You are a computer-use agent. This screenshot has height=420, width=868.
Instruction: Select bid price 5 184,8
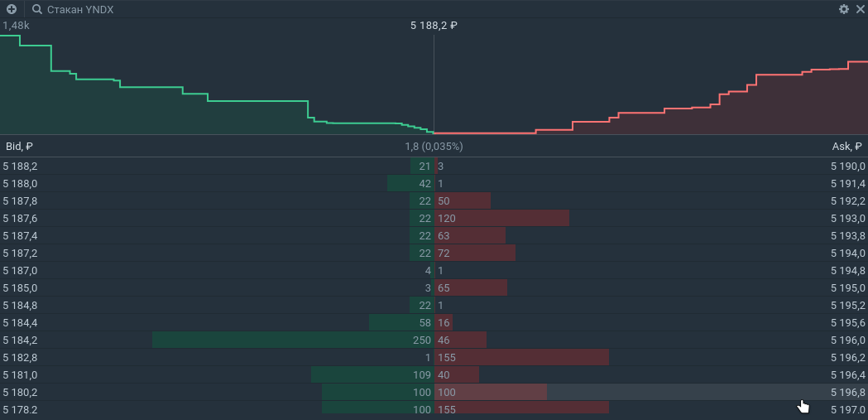coord(20,306)
